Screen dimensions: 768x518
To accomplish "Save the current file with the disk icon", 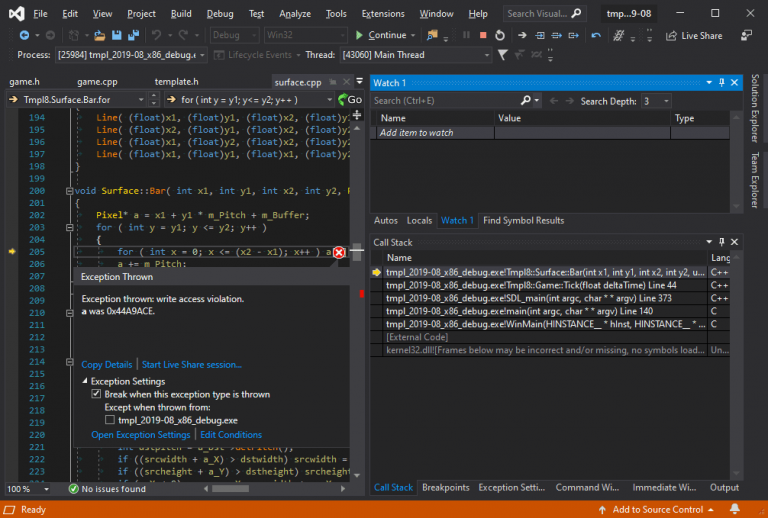I will [117, 35].
